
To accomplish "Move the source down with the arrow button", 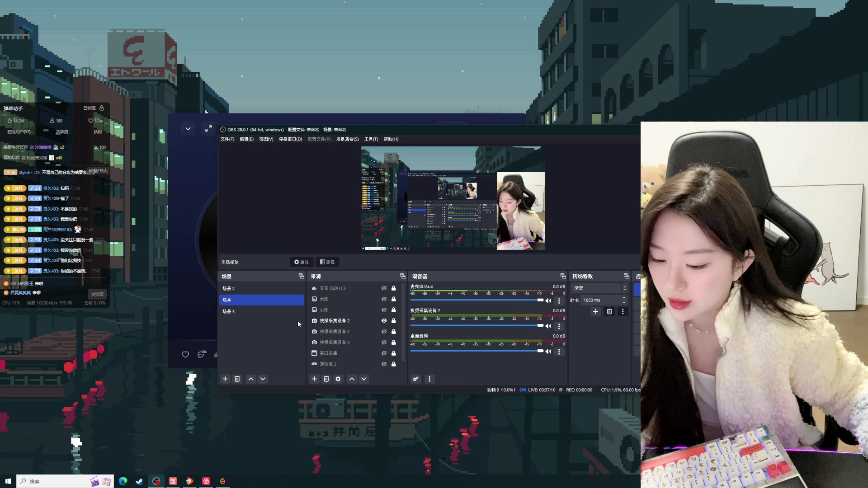I will coord(363,379).
